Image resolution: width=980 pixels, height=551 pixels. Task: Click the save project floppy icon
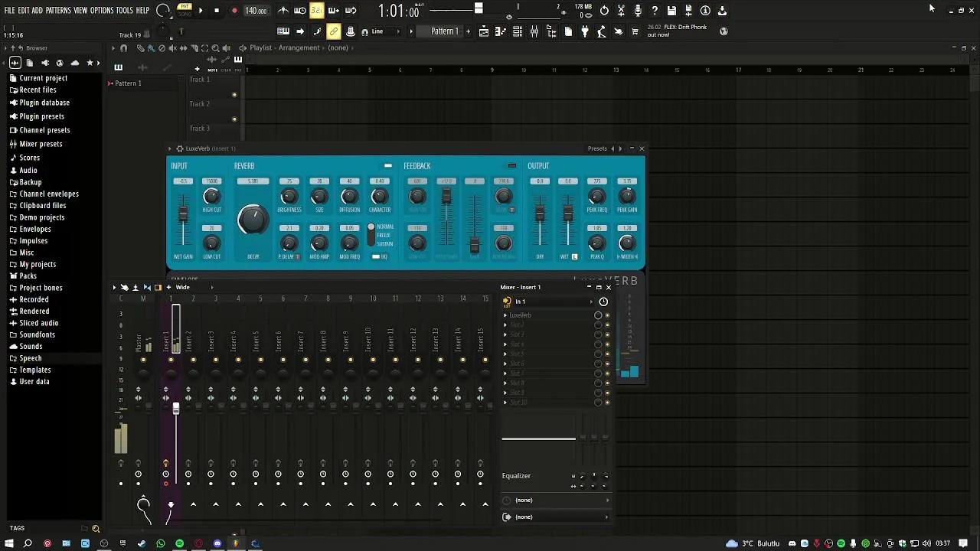click(x=671, y=11)
